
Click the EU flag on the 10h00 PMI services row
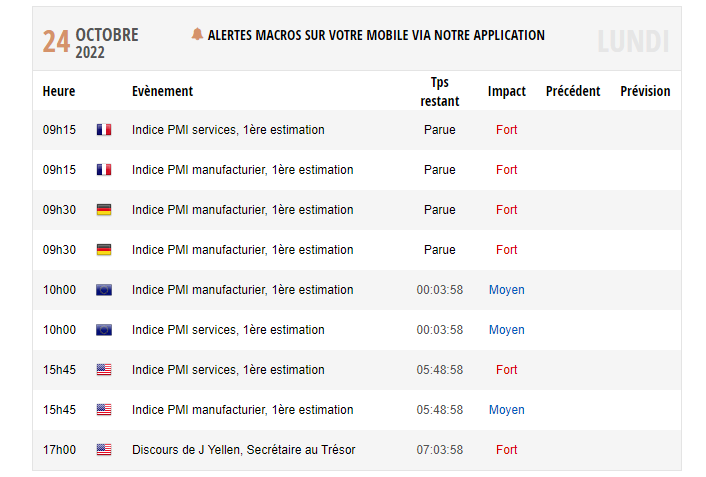pos(104,330)
